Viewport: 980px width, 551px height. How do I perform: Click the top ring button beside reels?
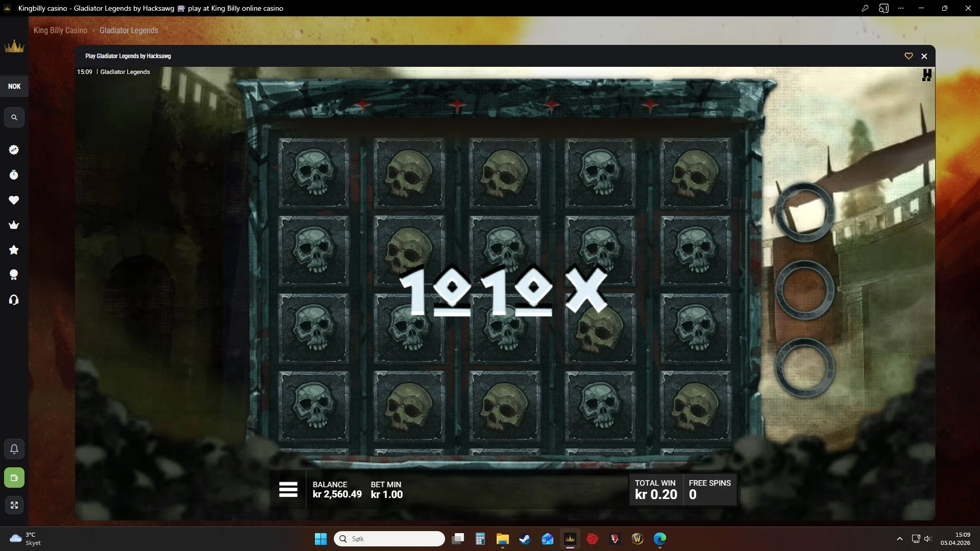point(805,212)
